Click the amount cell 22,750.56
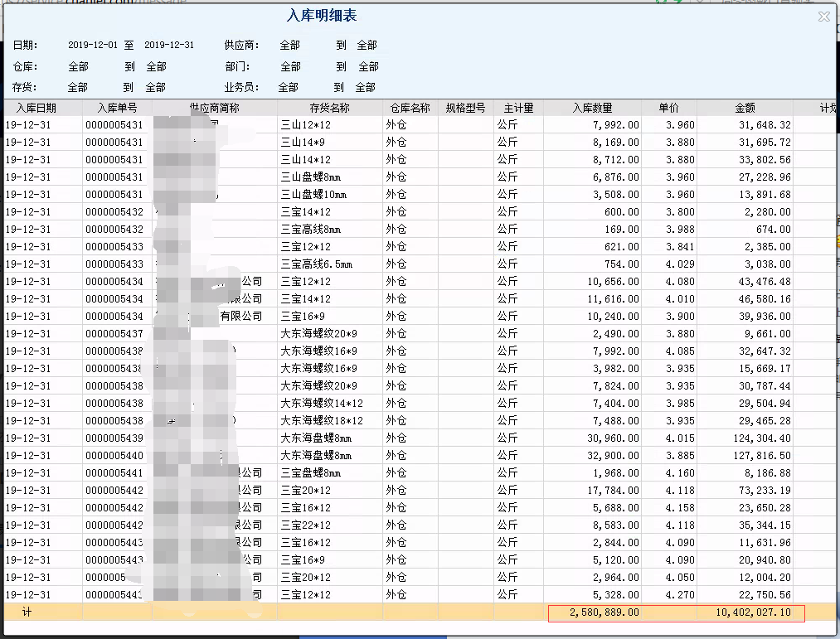The image size is (840, 639). tap(765, 595)
